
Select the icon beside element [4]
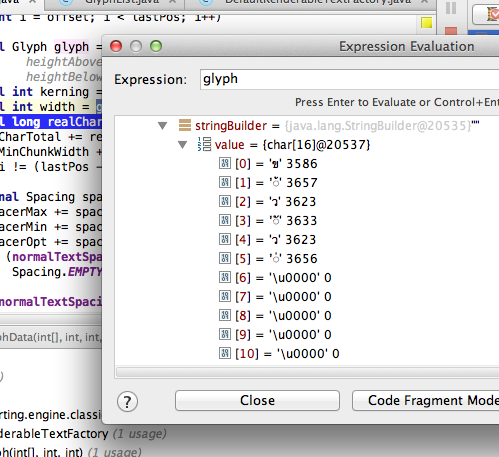(225, 239)
